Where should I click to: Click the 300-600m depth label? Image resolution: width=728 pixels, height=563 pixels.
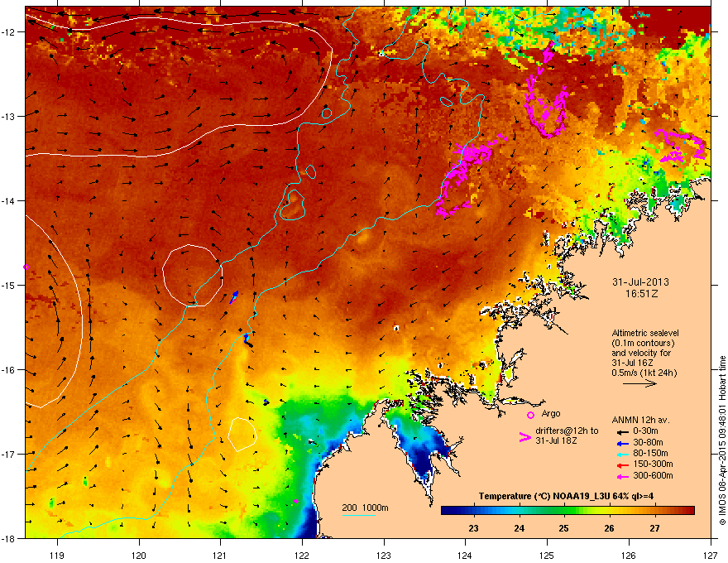(653, 476)
